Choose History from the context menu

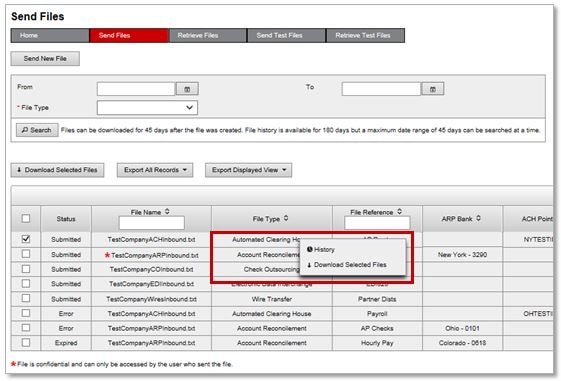point(321,250)
